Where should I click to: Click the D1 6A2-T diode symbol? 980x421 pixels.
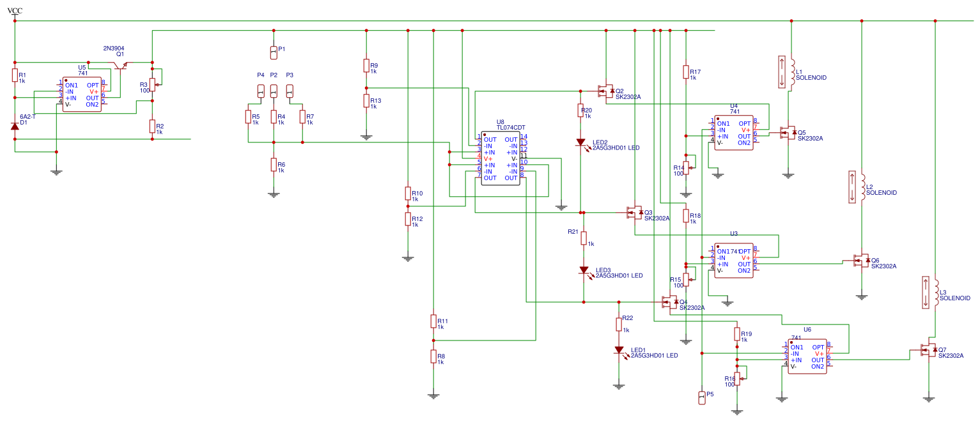[13, 126]
